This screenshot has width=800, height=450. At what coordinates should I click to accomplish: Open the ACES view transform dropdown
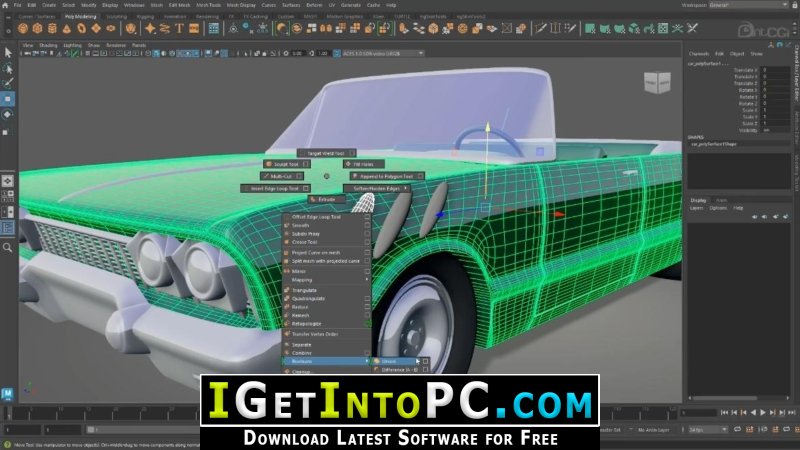click(382, 53)
